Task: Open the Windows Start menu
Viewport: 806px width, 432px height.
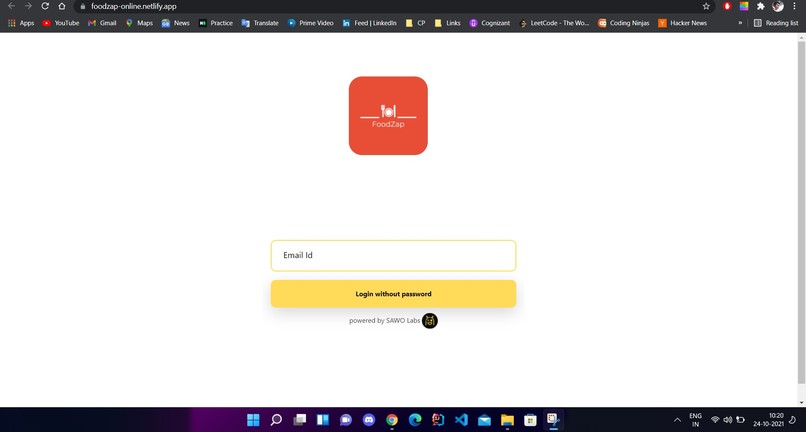Action: 253,420
